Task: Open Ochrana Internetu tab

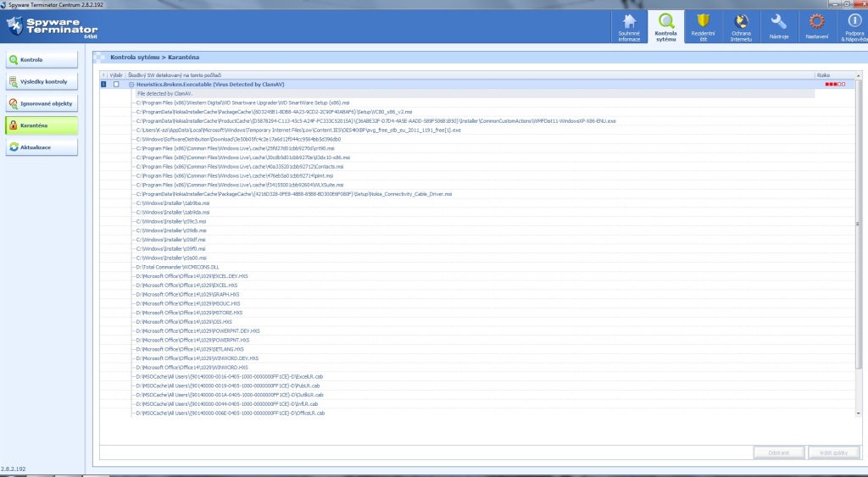Action: tap(741, 27)
